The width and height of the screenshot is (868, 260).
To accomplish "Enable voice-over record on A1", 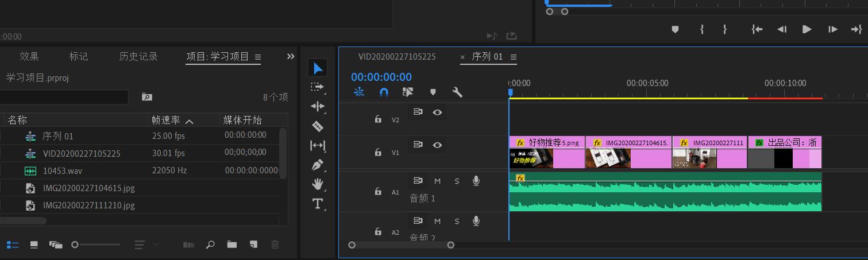I will point(476,181).
